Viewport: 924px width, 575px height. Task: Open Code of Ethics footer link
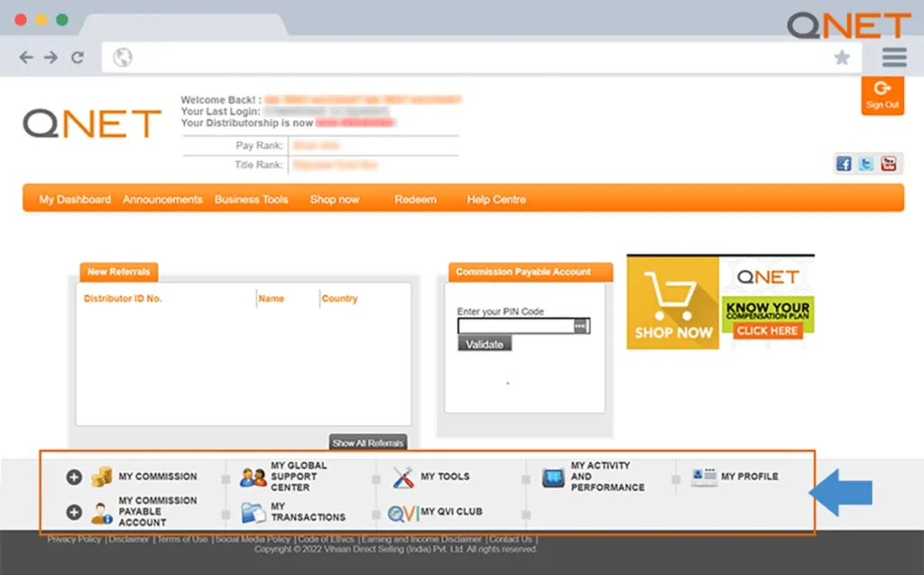coord(326,539)
